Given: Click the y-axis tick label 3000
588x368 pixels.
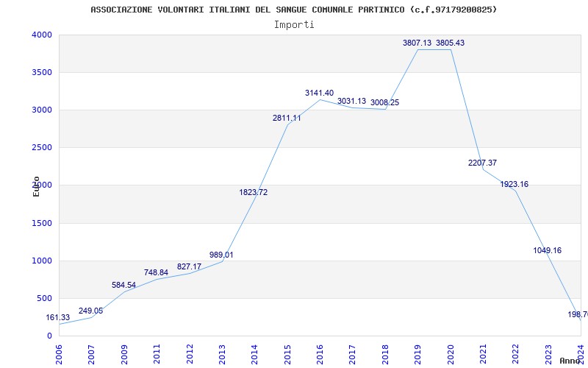Looking at the screenshot, I should coord(42,110).
